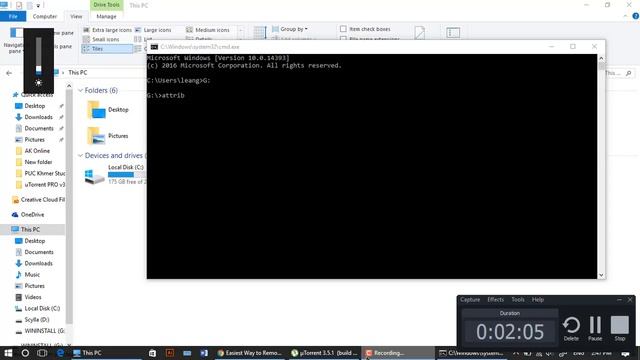Open the Tools menu in recorder

click(518, 300)
